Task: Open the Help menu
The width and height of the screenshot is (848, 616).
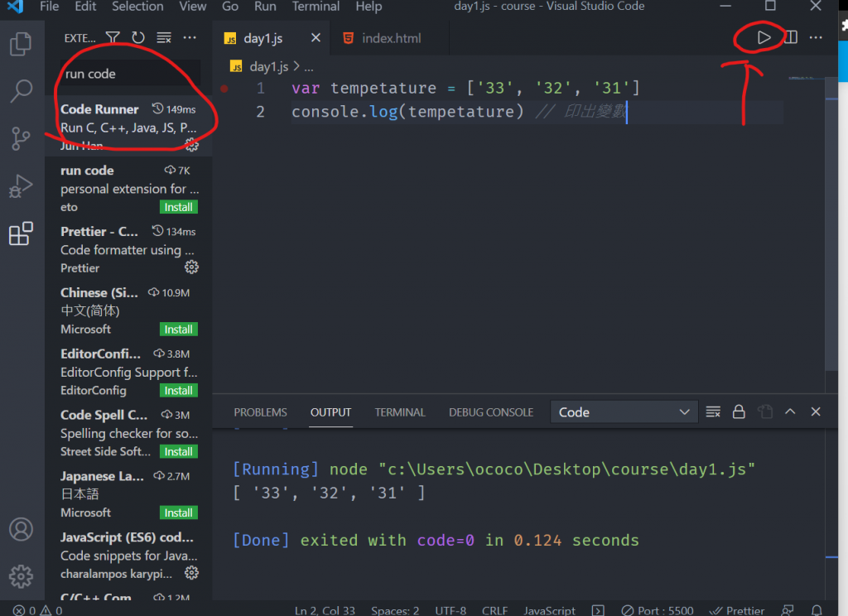Action: point(369,7)
